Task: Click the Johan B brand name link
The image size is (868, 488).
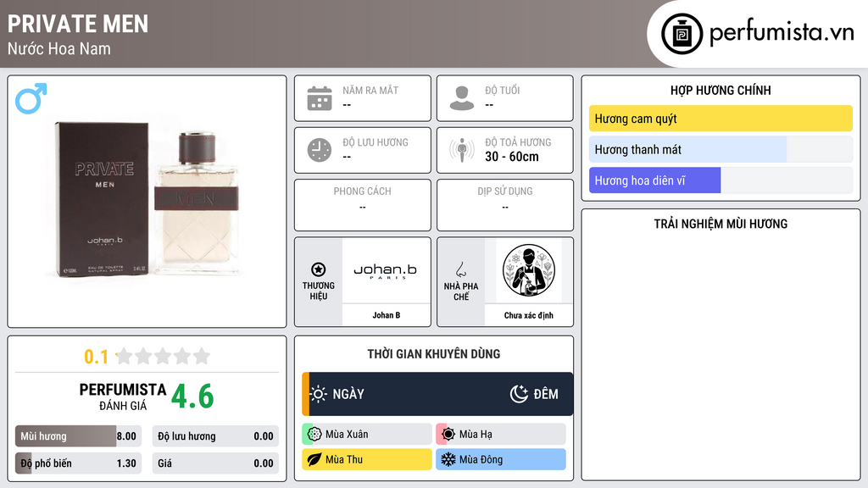Action: (x=386, y=315)
